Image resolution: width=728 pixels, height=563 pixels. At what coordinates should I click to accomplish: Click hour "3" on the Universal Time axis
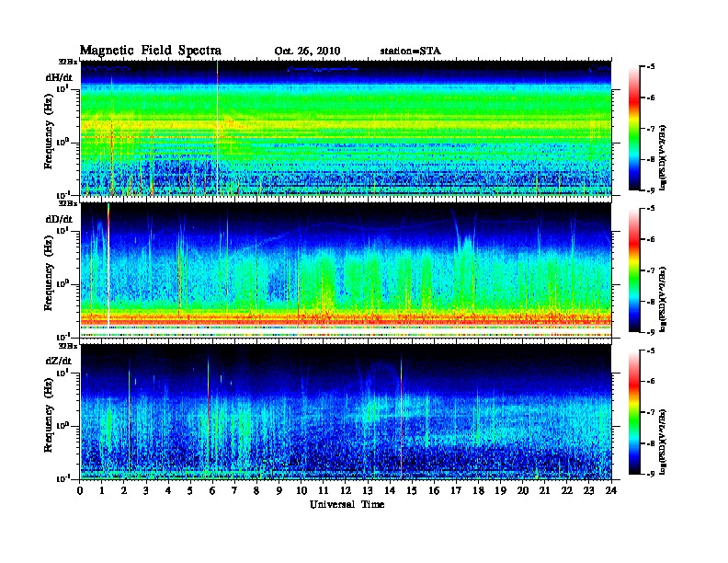point(146,490)
